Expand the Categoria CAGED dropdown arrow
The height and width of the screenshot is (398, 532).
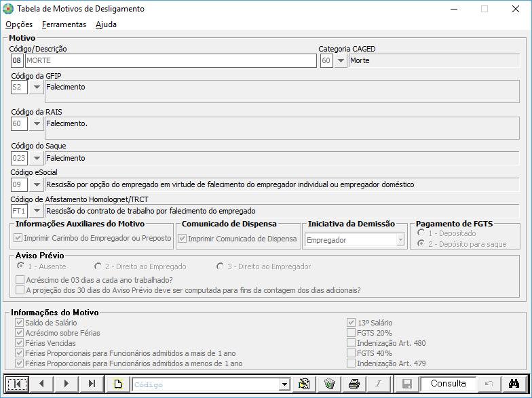(x=341, y=61)
